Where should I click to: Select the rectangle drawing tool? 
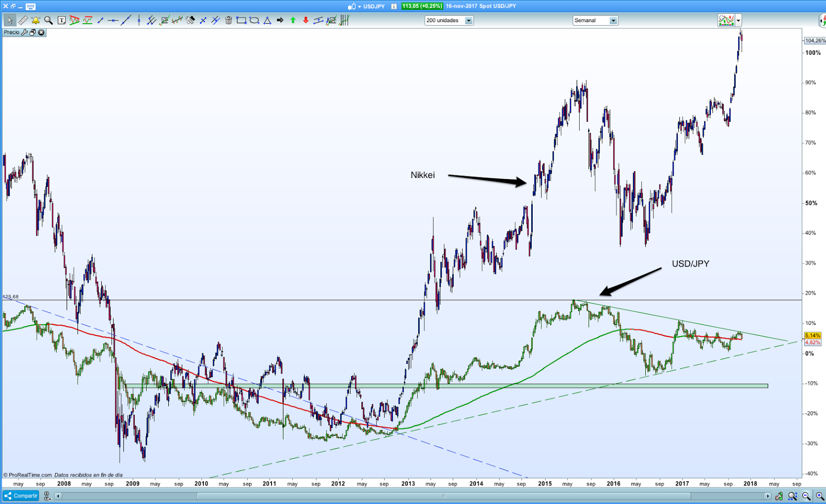tap(241, 21)
